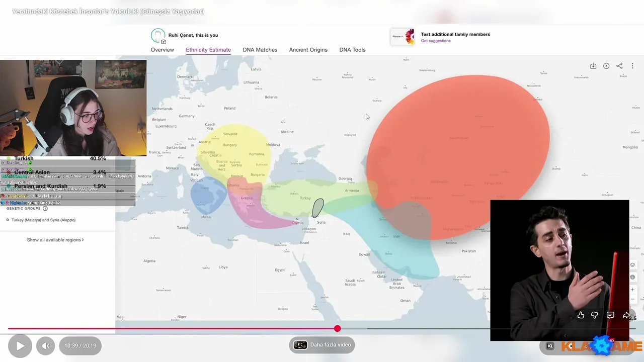Image resolution: width=644 pixels, height=362 pixels.
Task: Like the video with thumbs up
Action: point(581,315)
